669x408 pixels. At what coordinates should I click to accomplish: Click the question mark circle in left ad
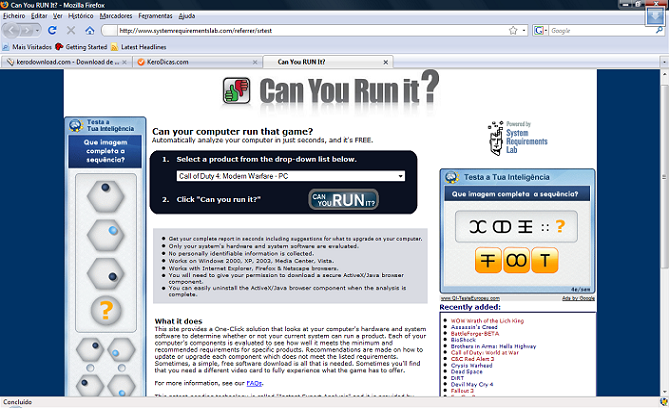pos(106,310)
